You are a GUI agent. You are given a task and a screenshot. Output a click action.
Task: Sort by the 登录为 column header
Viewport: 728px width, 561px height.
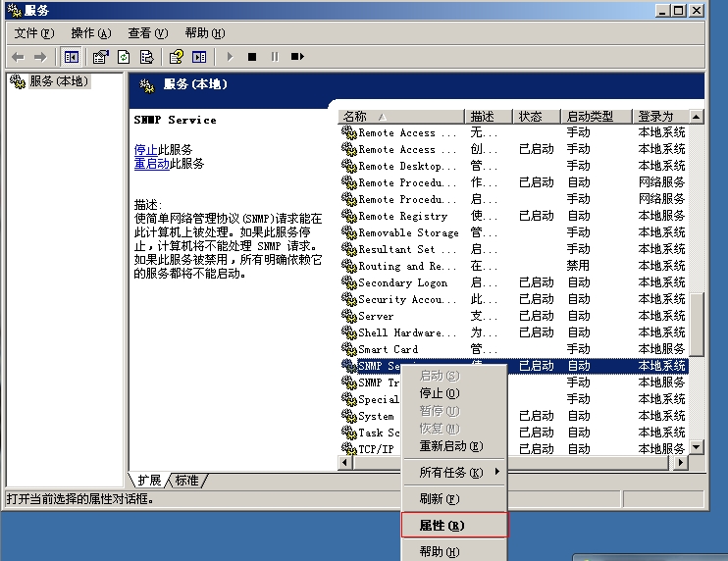[x=661, y=117]
